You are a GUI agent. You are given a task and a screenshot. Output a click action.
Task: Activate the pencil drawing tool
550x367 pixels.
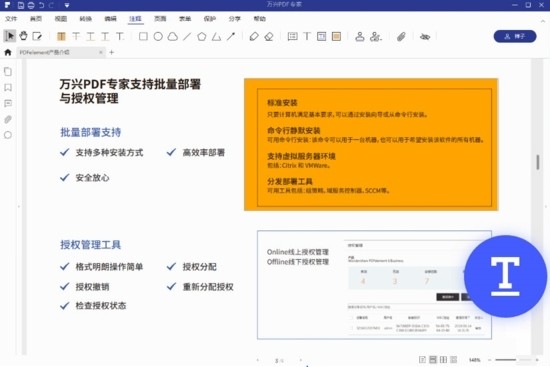click(254, 36)
